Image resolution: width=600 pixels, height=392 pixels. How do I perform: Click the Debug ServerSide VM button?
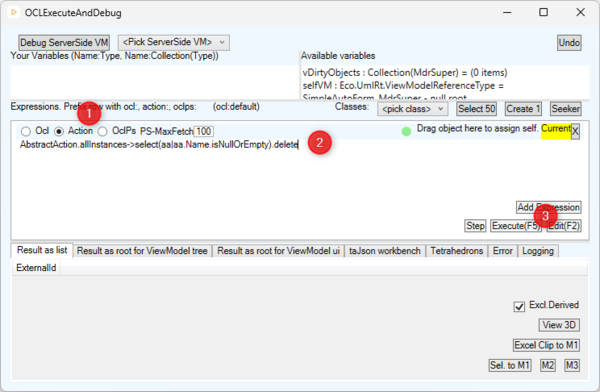point(64,42)
